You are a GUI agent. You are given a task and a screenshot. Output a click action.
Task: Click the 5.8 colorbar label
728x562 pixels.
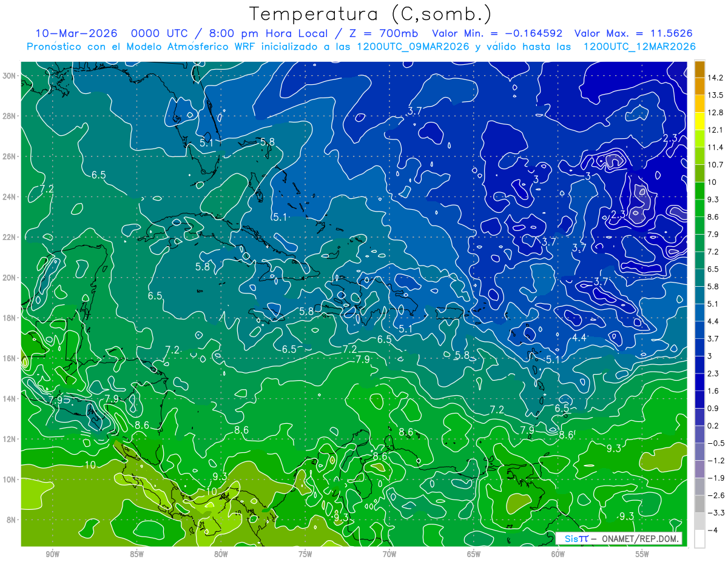(713, 286)
